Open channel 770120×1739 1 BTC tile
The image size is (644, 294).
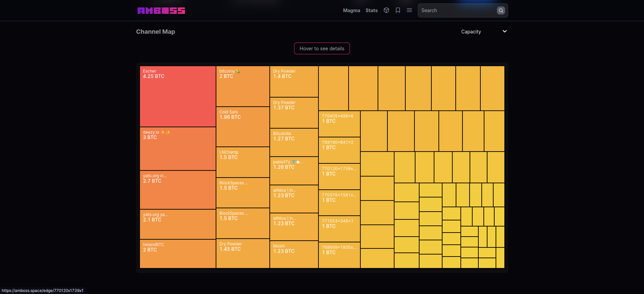(x=339, y=176)
